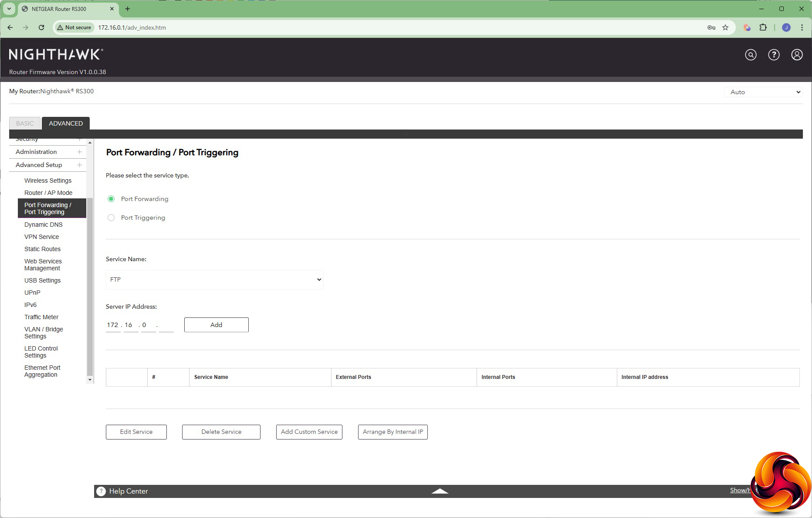Open Web Services Management page

tap(43, 265)
